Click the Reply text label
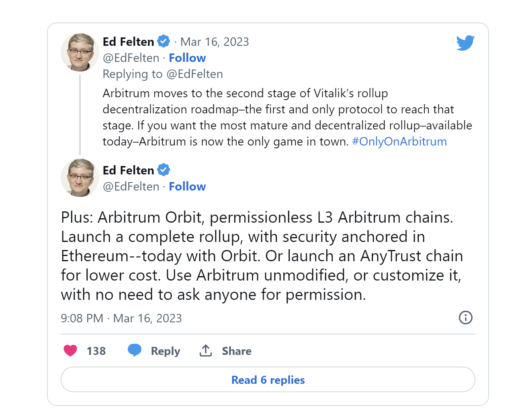The image size is (530, 420). click(x=165, y=351)
